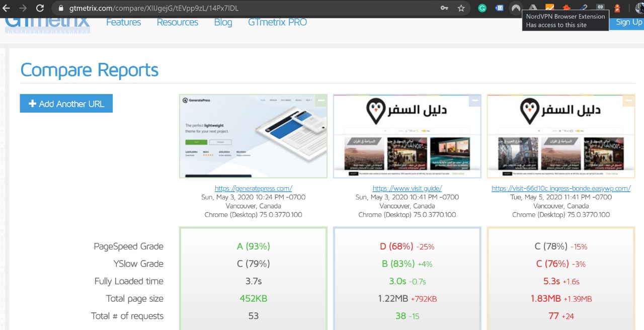This screenshot has height=330, width=644.
Task: Remove generatepress.com report with minus icon
Action: click(x=321, y=101)
